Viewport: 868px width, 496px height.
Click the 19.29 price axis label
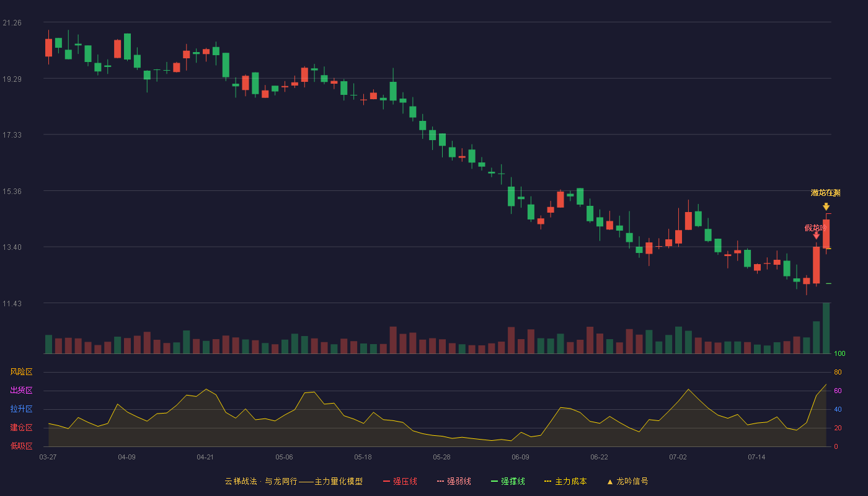tap(12, 79)
